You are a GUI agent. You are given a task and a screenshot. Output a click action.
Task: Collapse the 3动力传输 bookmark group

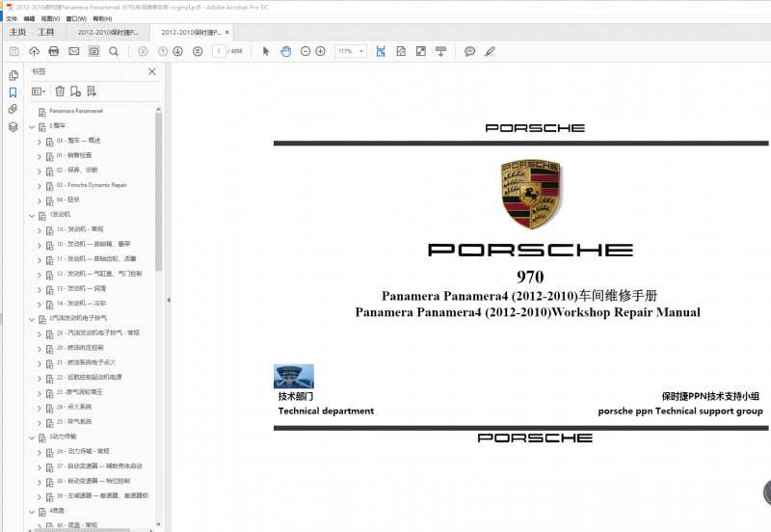click(x=32, y=439)
